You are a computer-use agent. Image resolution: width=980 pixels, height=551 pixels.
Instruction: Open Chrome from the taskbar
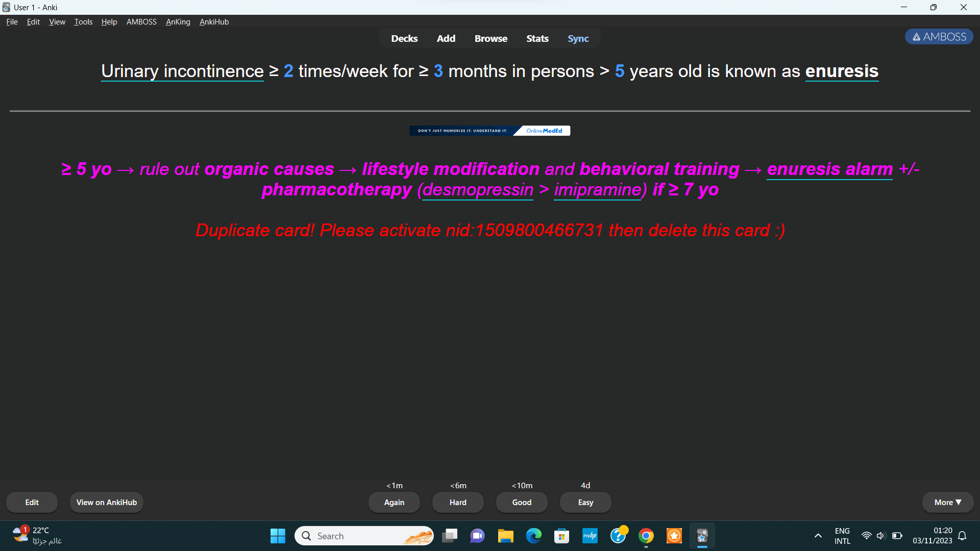[646, 536]
